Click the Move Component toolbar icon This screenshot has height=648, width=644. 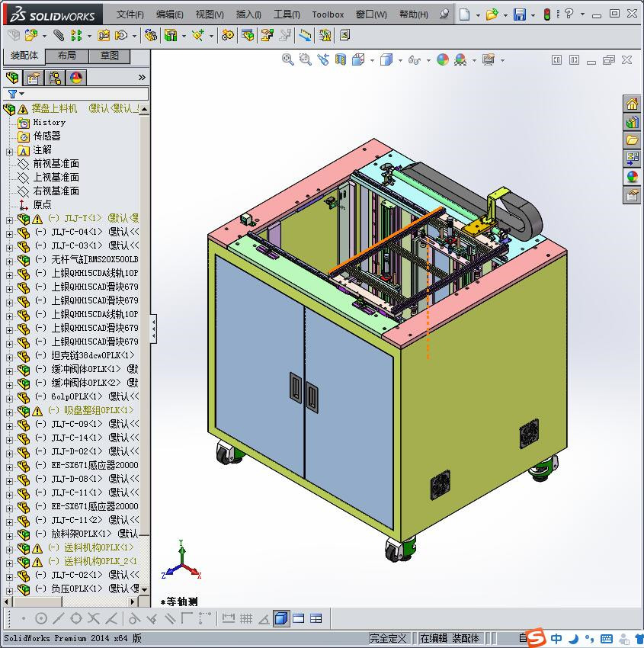(121, 36)
